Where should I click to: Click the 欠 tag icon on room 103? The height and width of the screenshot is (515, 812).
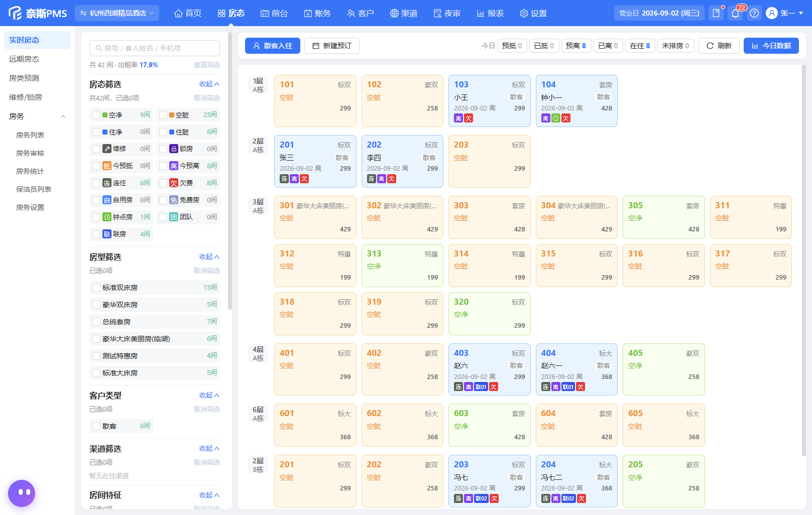point(469,118)
